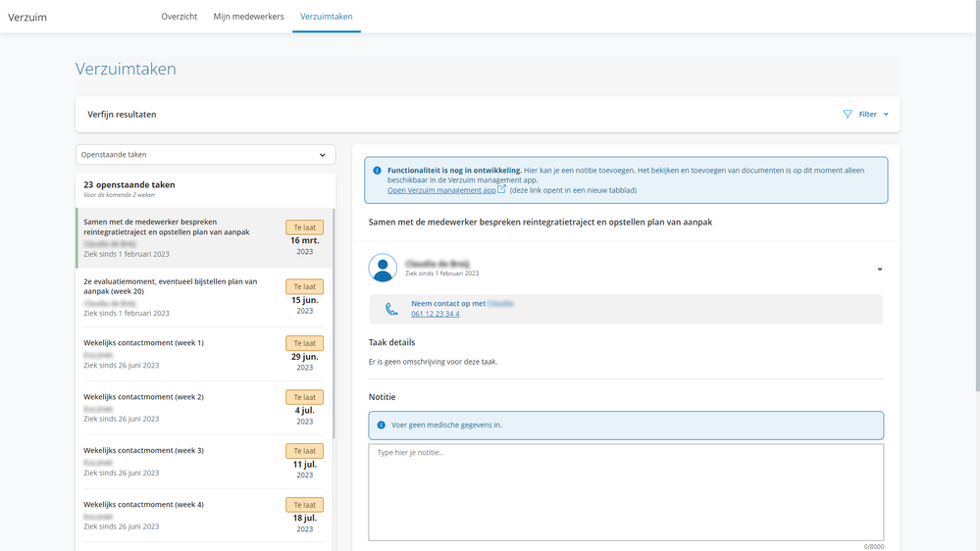
Task: Open the Openstaande taken dropdown
Action: coord(205,154)
